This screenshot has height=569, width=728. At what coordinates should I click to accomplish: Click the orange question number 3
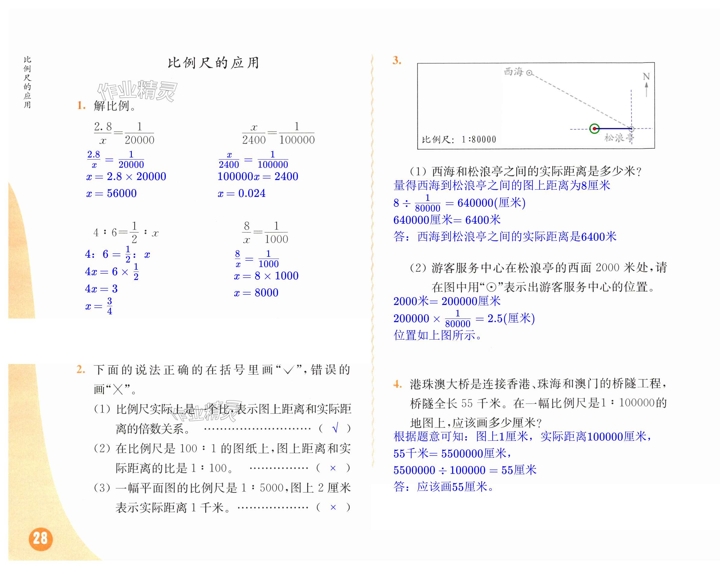click(x=396, y=61)
